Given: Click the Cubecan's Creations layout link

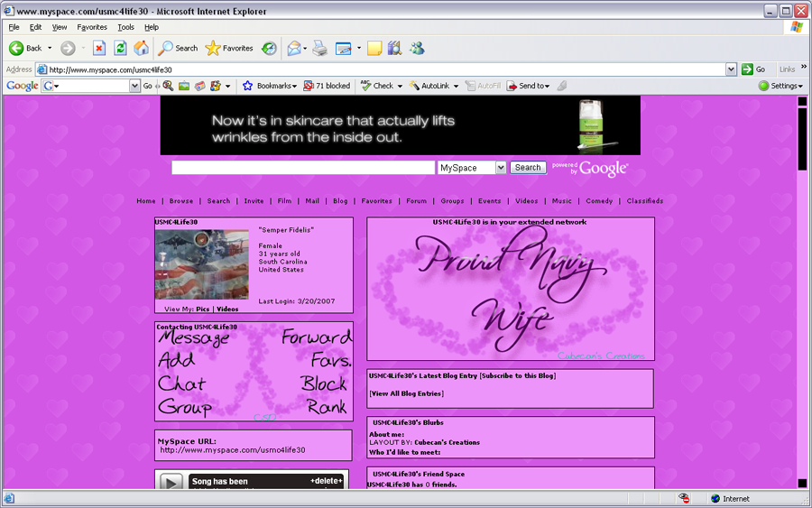Looking at the screenshot, I should pos(447,443).
